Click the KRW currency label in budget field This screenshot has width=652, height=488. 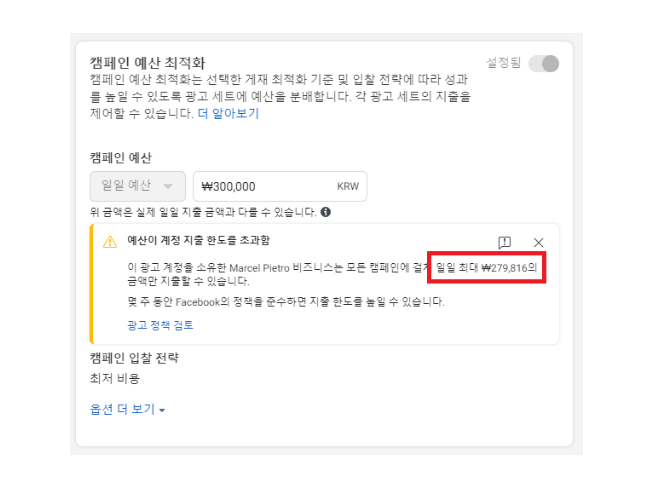(x=347, y=187)
